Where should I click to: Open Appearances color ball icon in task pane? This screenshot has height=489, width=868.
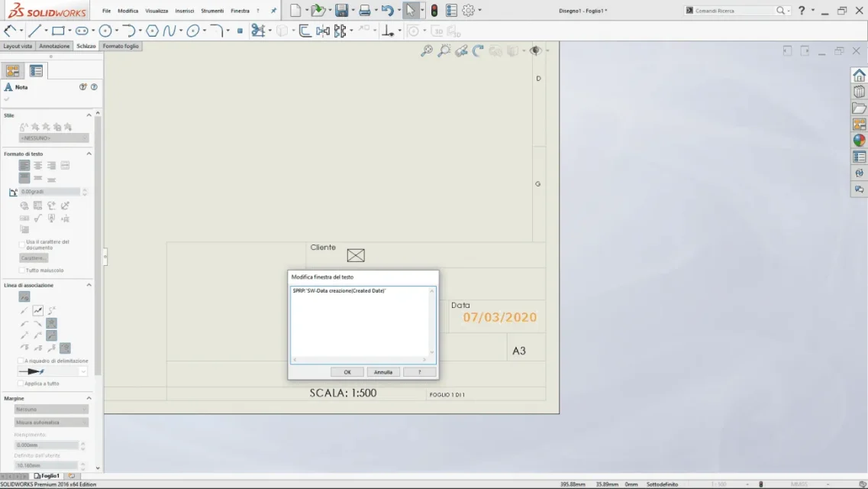(x=859, y=141)
